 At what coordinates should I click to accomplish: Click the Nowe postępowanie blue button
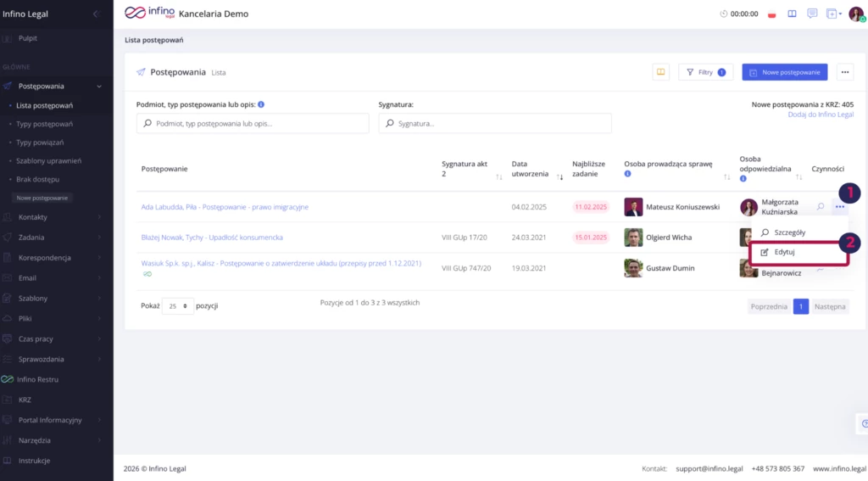pyautogui.click(x=785, y=72)
